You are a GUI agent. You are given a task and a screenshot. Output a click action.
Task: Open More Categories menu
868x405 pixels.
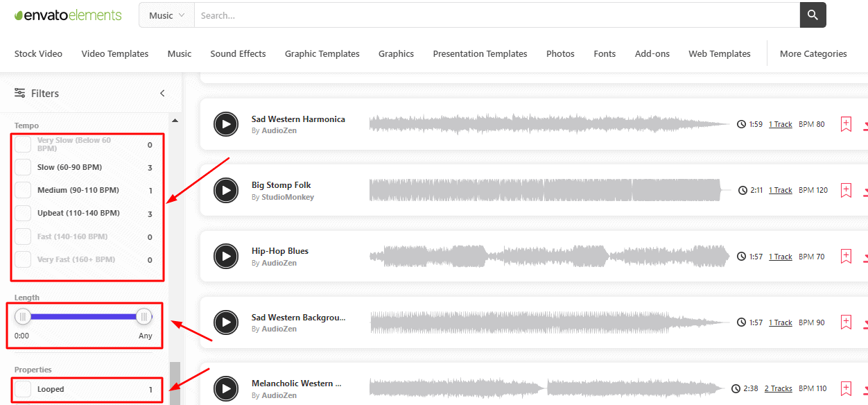[813, 53]
